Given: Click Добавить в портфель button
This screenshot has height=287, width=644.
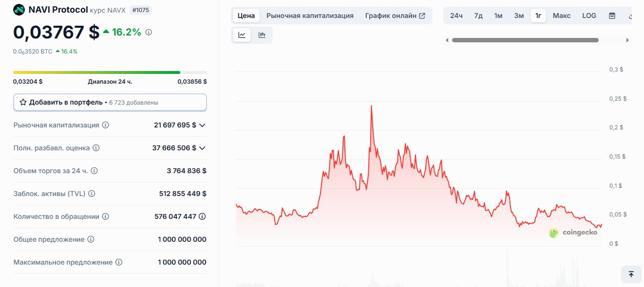Looking at the screenshot, I should coord(110,102).
